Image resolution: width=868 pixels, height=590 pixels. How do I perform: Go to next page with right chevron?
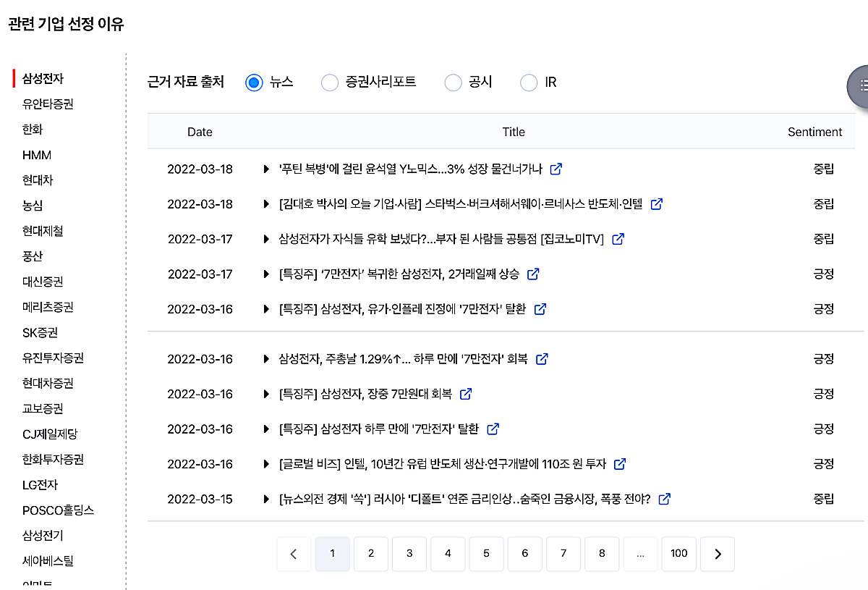718,554
